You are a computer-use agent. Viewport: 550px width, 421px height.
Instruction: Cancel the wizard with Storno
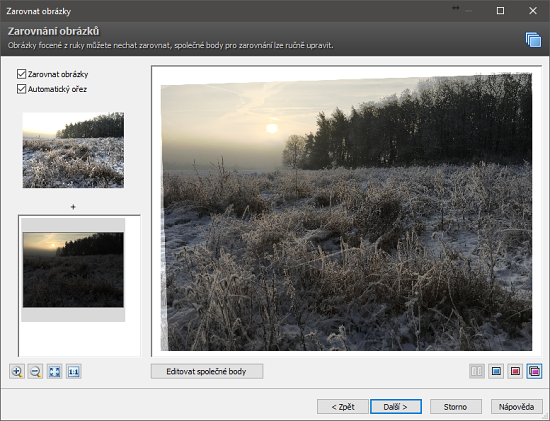coord(456,407)
